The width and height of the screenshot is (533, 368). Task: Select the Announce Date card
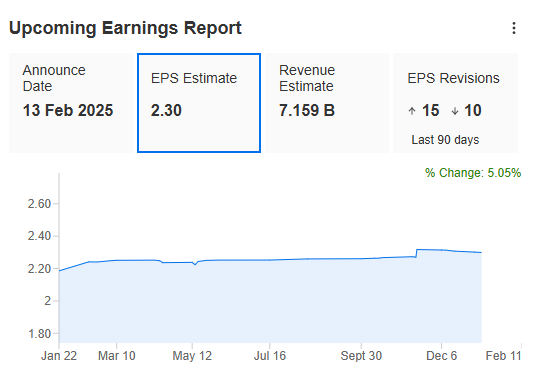(71, 103)
